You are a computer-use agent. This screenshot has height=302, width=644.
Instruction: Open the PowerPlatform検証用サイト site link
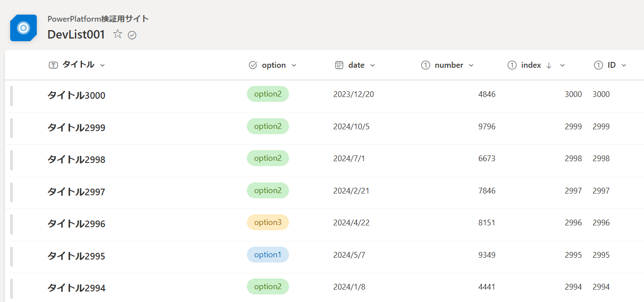tap(98, 19)
